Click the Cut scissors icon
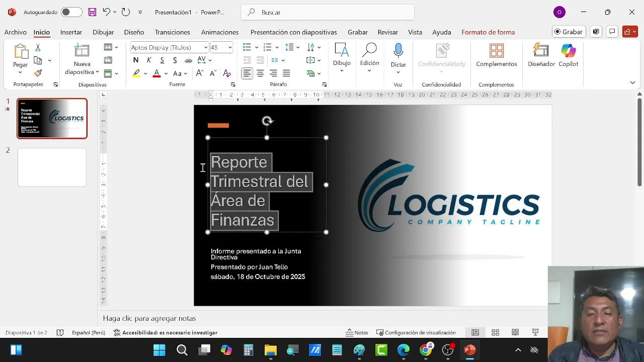This screenshot has height=362, width=644. pos(38,47)
